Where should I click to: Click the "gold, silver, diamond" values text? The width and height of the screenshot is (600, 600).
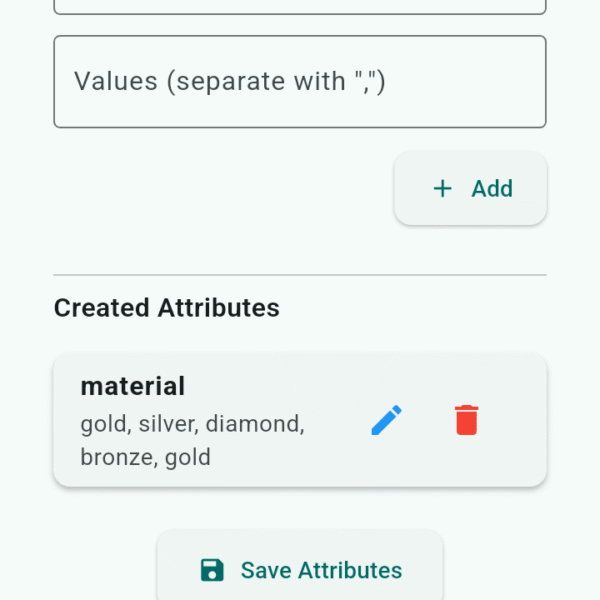(192, 424)
